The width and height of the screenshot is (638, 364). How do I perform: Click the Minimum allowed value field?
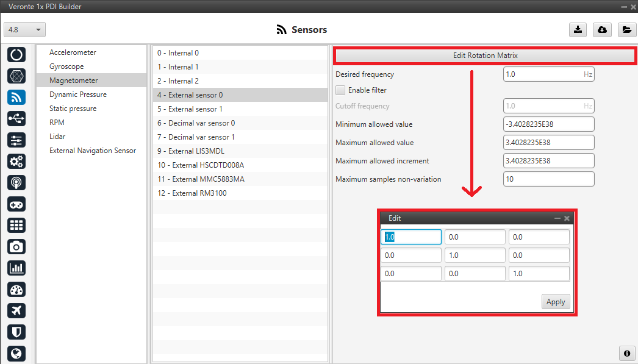pos(548,124)
